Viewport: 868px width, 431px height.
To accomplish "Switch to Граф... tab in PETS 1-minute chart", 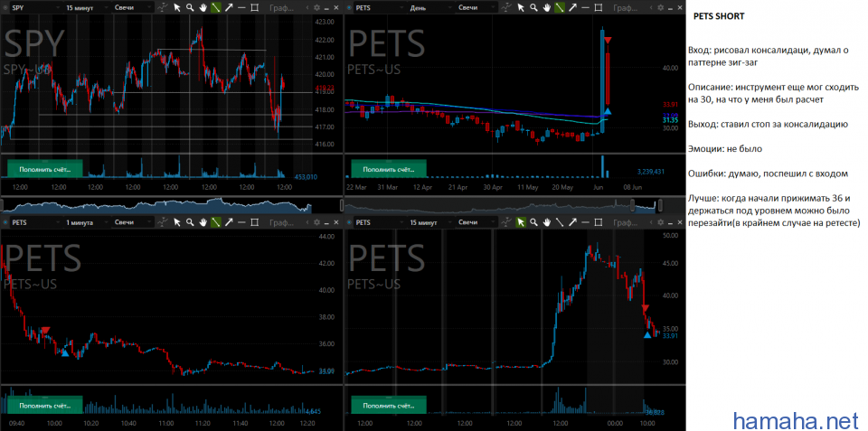I will (x=282, y=222).
